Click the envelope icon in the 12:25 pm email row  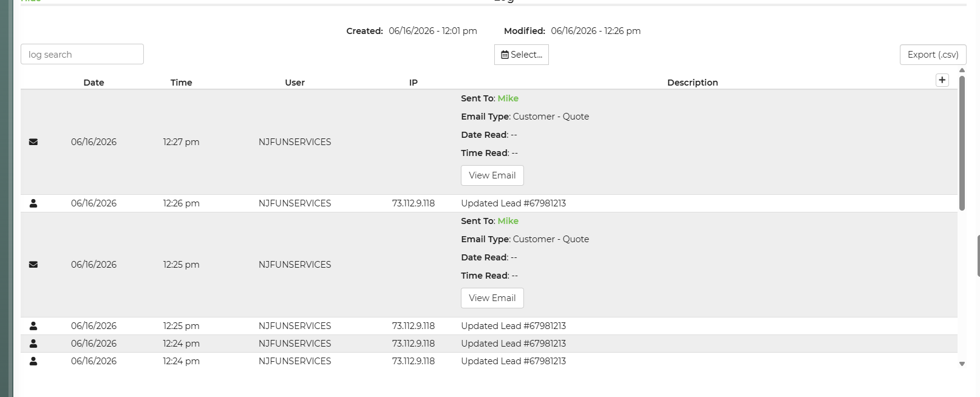pos(33,265)
